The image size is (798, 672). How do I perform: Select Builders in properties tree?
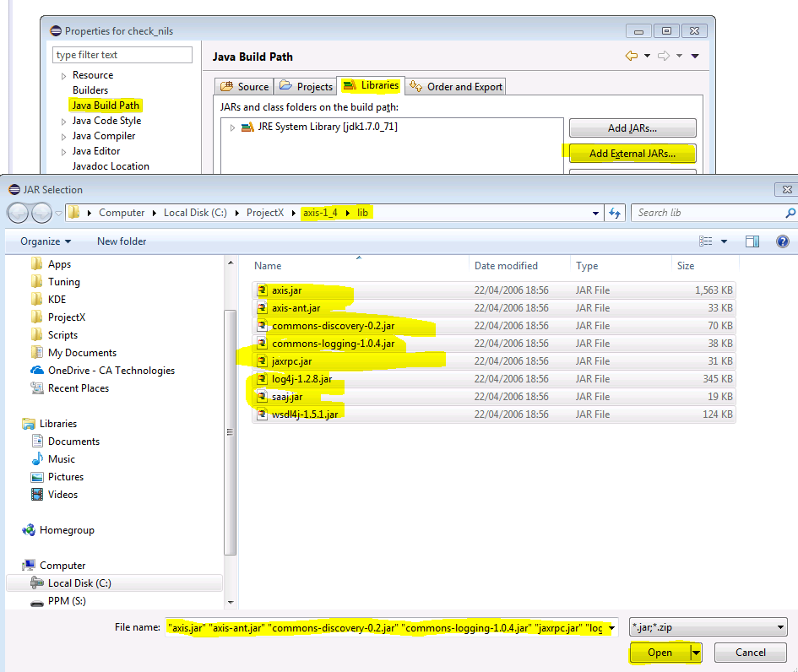[90, 90]
